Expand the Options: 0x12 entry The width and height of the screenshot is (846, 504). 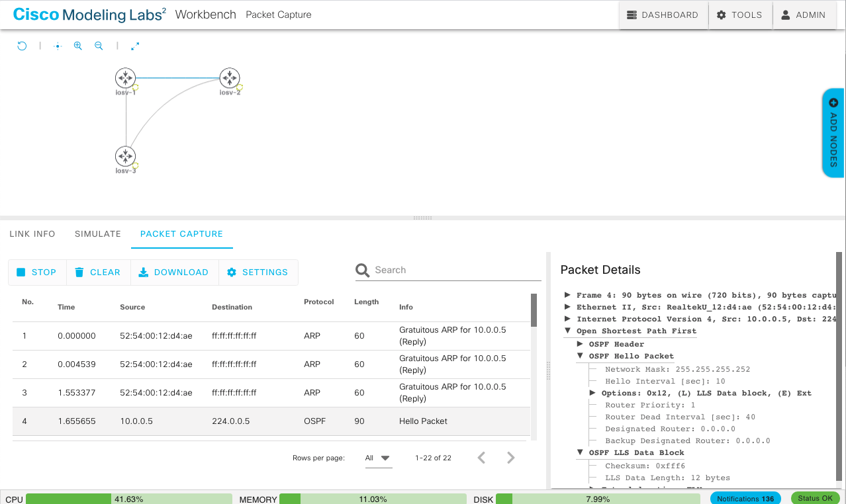pos(592,393)
